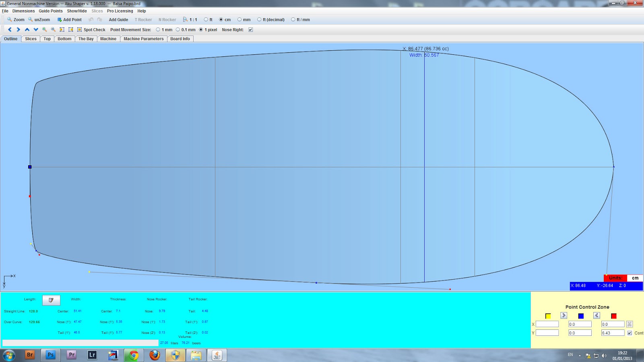Click the volume speaker tray icon

[x=604, y=356]
